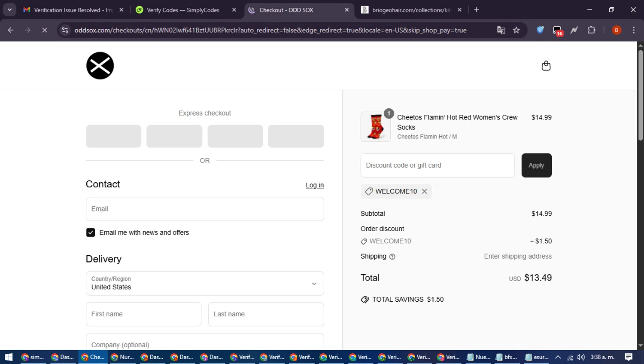
Task: Open the Chrome profile avatar B
Action: point(617,30)
